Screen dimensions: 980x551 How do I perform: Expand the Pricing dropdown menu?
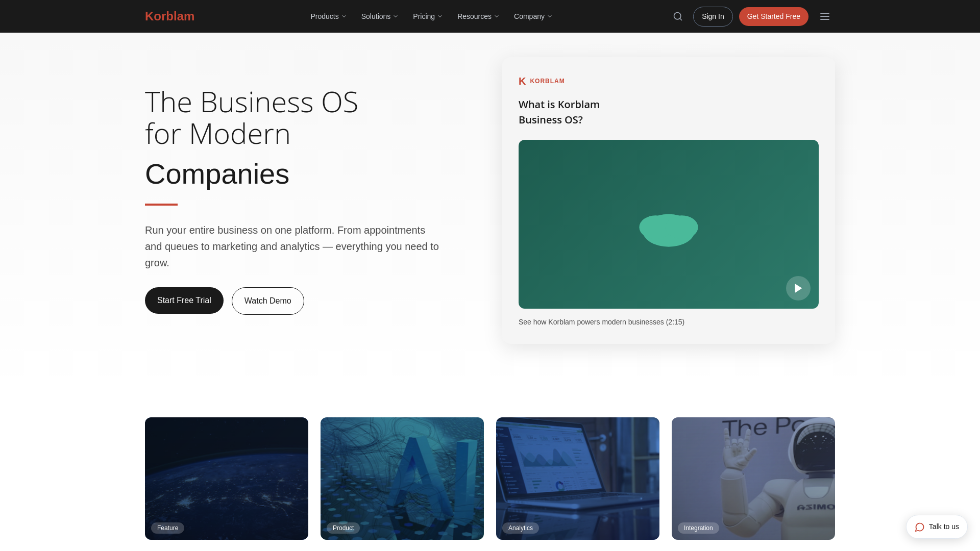point(427,16)
